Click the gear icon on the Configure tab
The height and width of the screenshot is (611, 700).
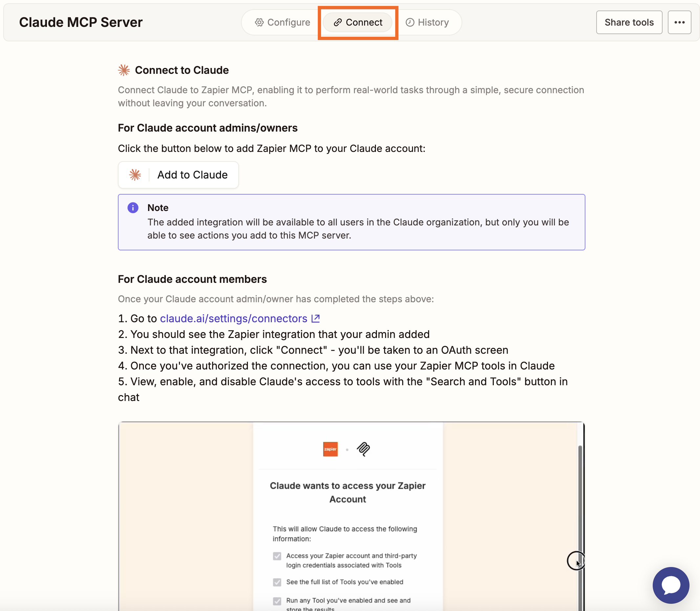(x=260, y=22)
